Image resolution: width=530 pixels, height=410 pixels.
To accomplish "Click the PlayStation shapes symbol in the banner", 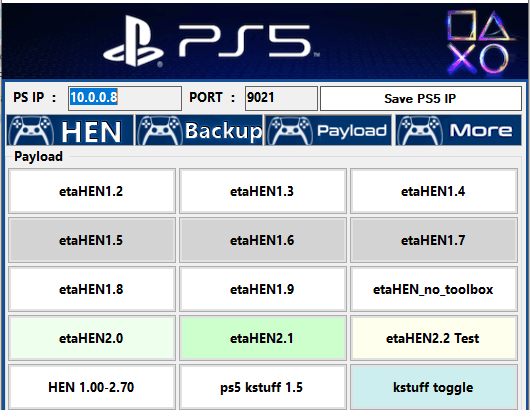I will [x=480, y=42].
